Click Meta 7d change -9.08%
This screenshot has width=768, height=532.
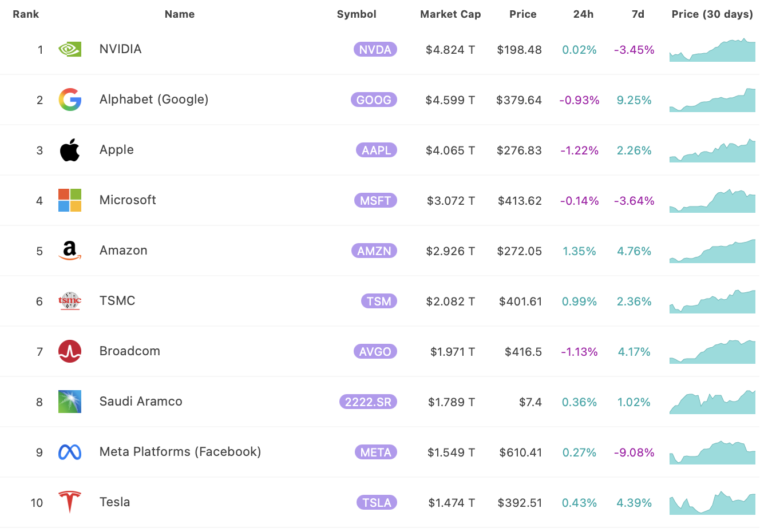(x=634, y=452)
